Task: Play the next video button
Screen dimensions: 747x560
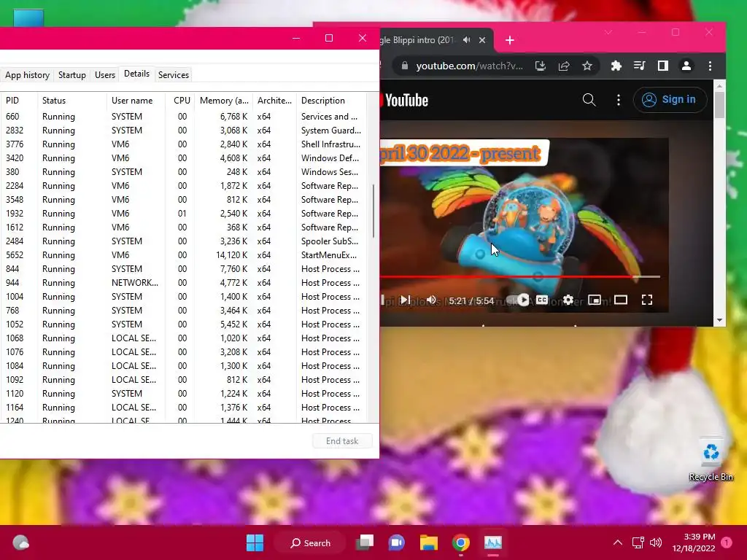Action: click(x=406, y=300)
